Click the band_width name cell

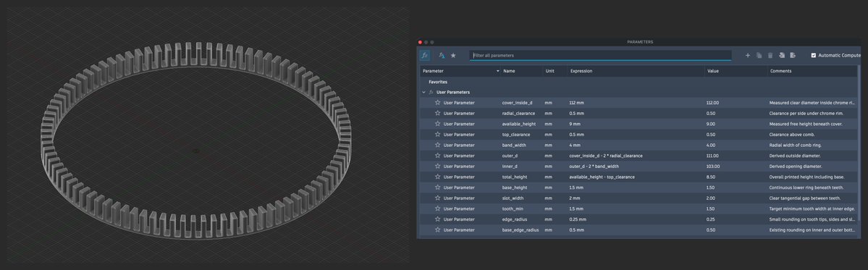(x=514, y=145)
